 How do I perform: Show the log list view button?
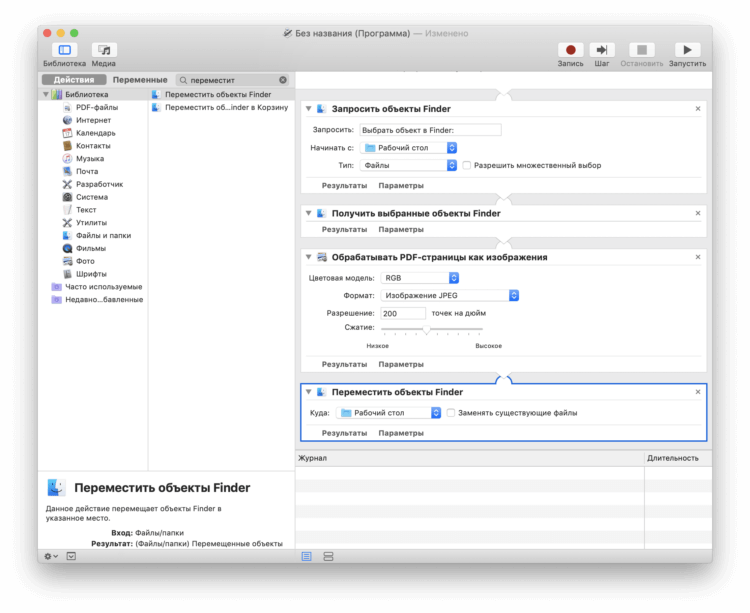pos(307,556)
